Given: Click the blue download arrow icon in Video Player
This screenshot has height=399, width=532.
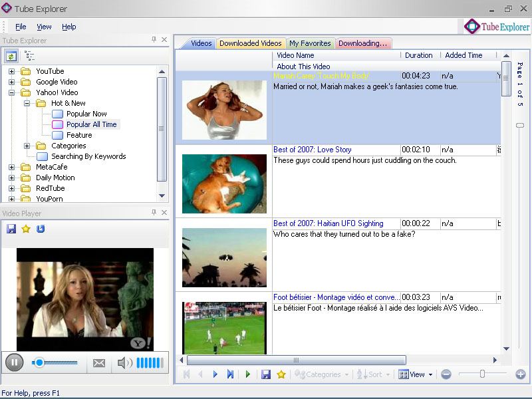Looking at the screenshot, I should (x=41, y=229).
